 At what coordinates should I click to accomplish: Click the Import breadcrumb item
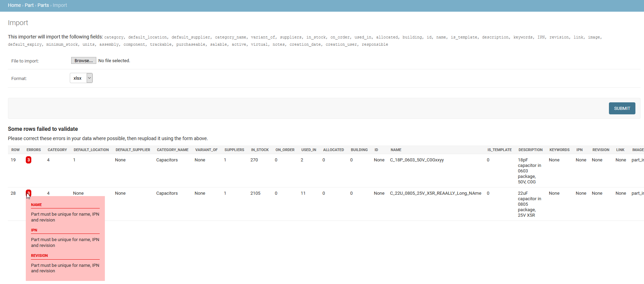pyautogui.click(x=60, y=5)
